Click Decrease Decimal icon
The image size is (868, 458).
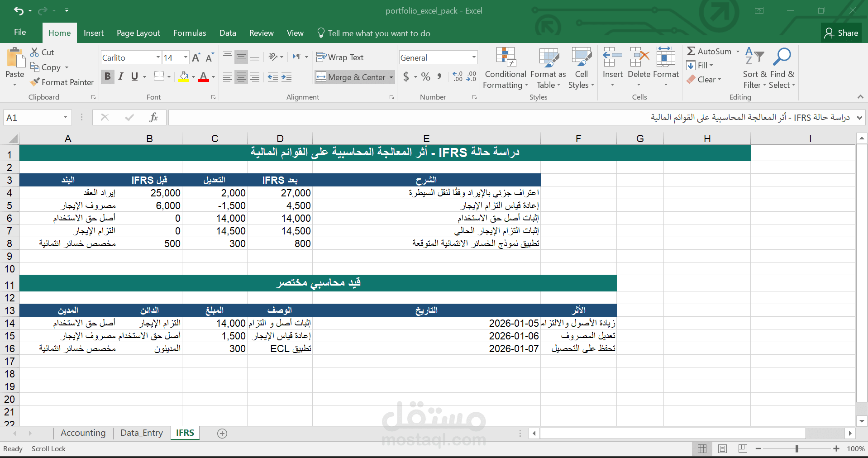(x=471, y=76)
